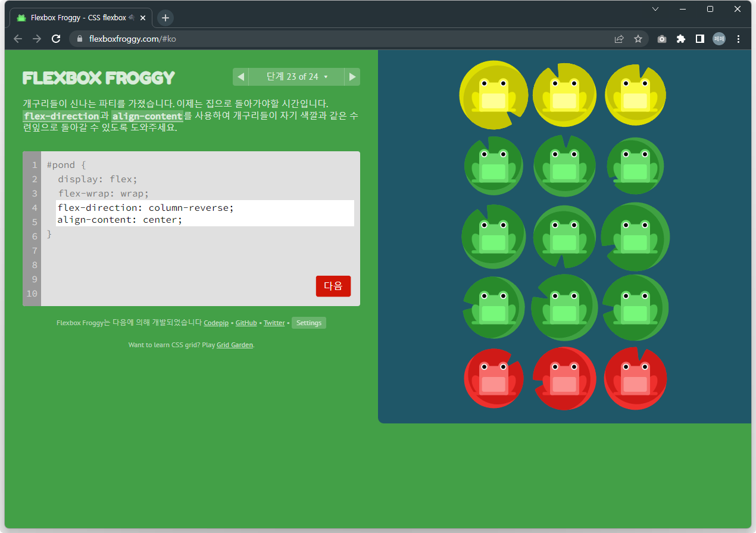The width and height of the screenshot is (756, 533).
Task: Click the address bar URL flexboxfroggy.com/#ko
Action: pyautogui.click(x=132, y=39)
